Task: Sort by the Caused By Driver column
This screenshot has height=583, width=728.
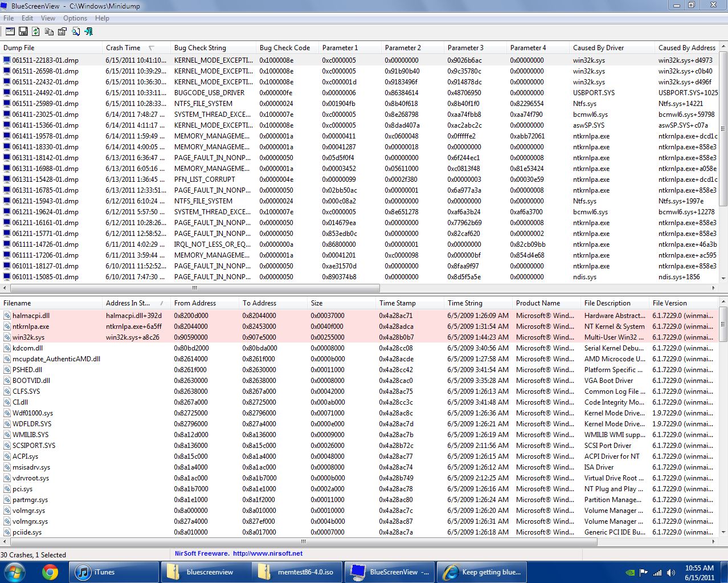Action: point(612,48)
